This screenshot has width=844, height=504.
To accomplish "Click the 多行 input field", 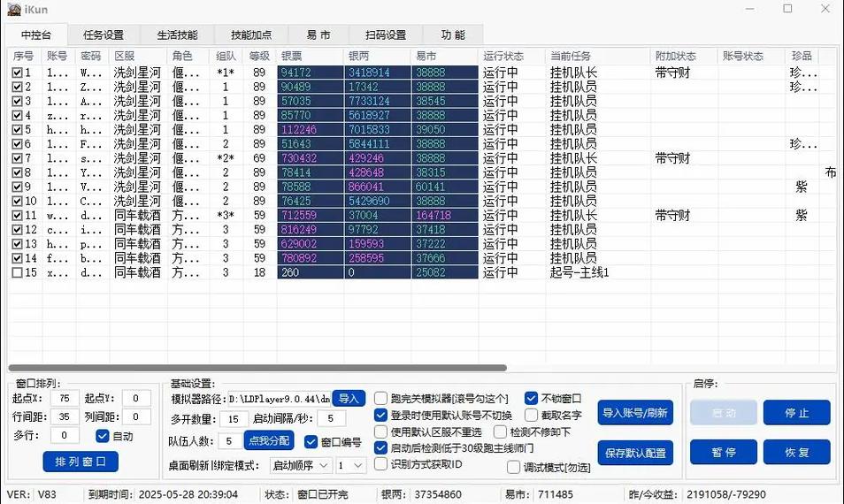I will click(x=65, y=435).
